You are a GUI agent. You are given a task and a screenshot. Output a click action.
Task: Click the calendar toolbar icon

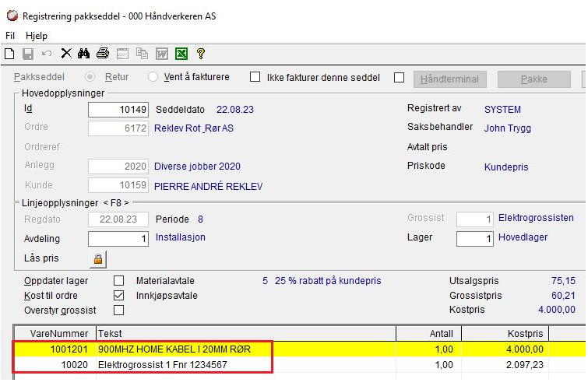click(x=122, y=54)
